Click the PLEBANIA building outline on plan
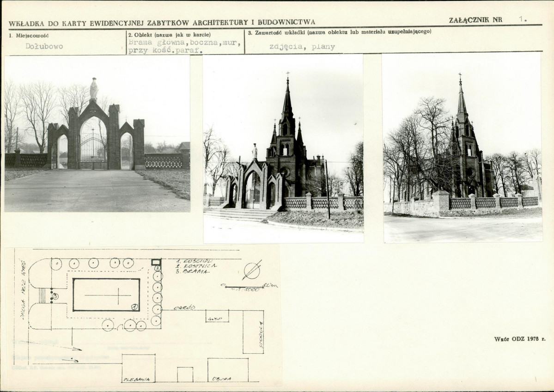Screen dimensions: 554x392 139,368
